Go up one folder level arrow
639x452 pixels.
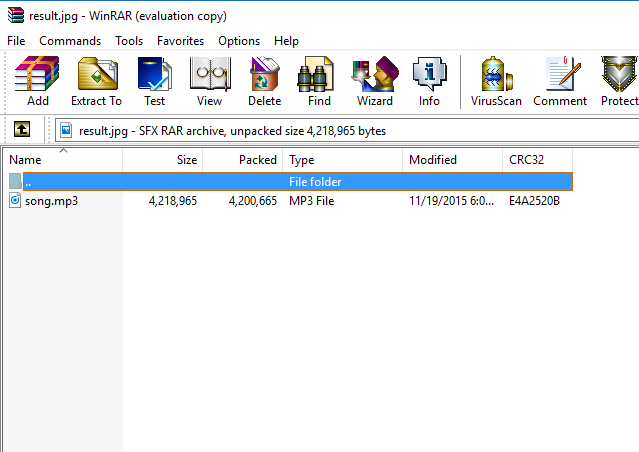[22, 130]
